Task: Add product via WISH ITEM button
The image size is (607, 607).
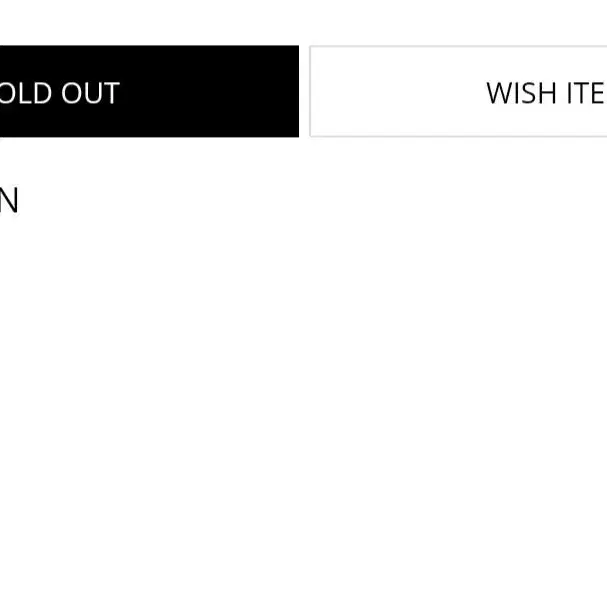Action: pos(458,91)
